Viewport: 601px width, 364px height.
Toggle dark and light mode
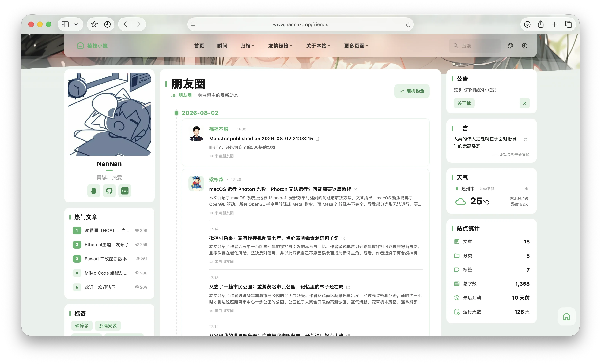[x=525, y=46]
